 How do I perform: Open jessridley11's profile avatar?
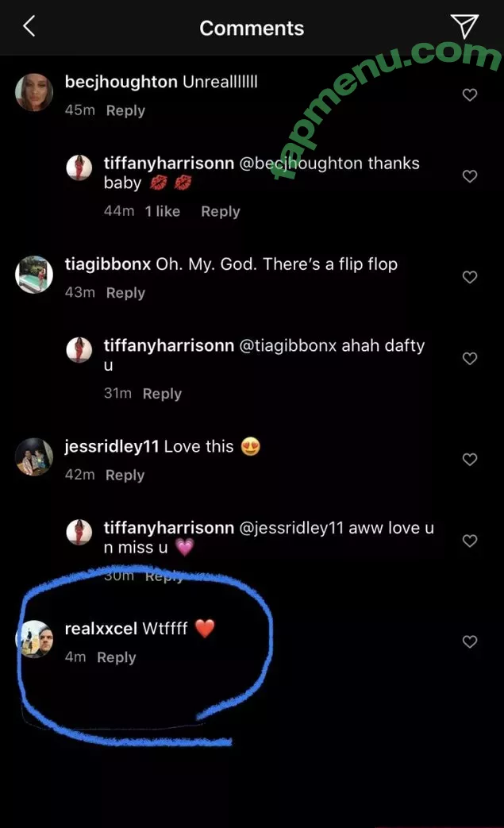pos(34,456)
